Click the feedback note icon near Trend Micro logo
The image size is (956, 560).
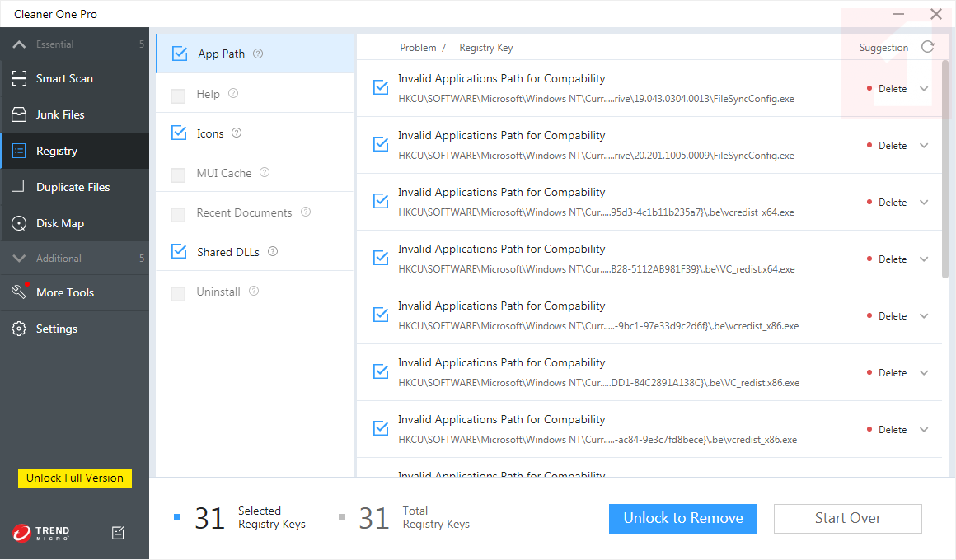coord(119,533)
